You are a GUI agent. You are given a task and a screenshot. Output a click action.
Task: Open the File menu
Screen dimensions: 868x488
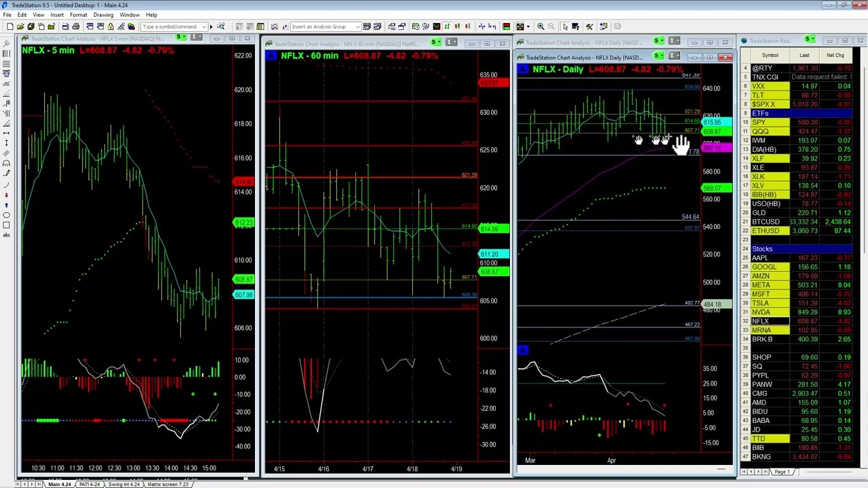point(7,15)
